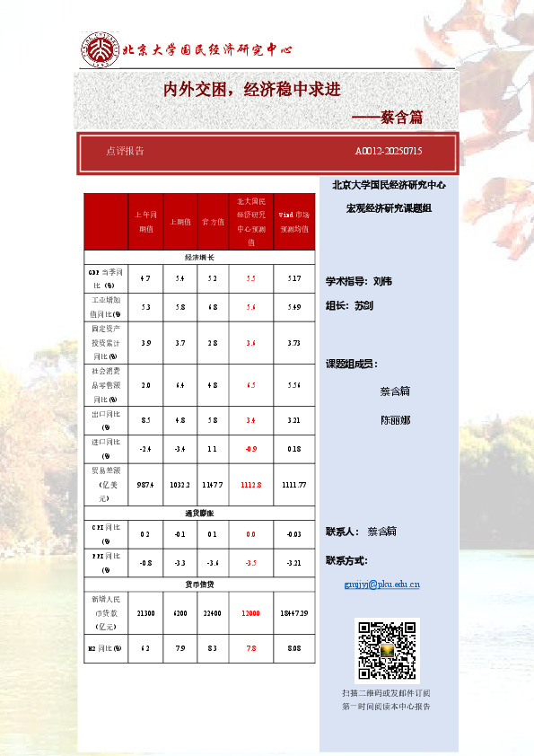
Task: Click the 进口同比 row label
Action: click(106, 449)
